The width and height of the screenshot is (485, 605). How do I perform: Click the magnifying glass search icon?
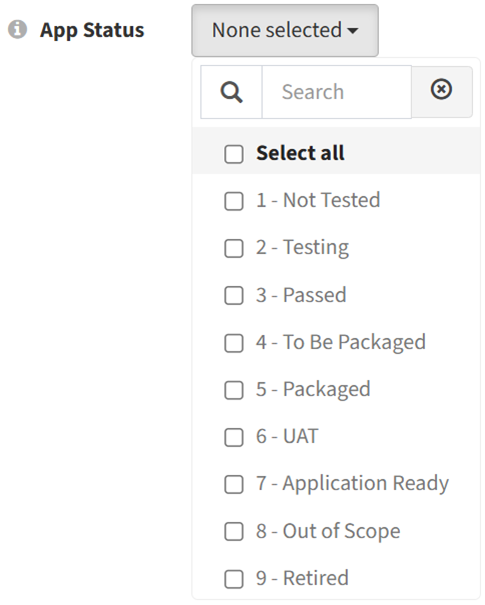point(232,92)
